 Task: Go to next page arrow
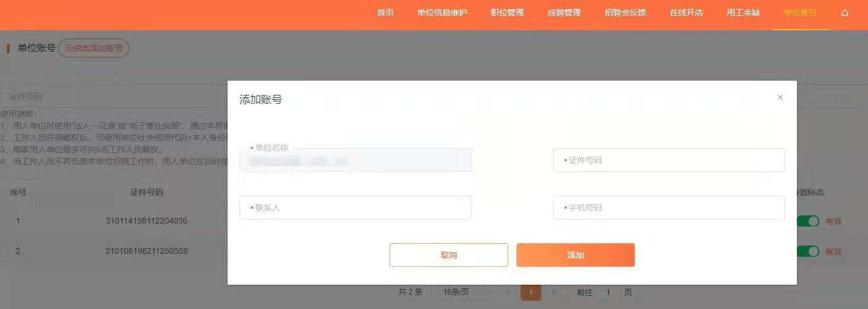554,292
